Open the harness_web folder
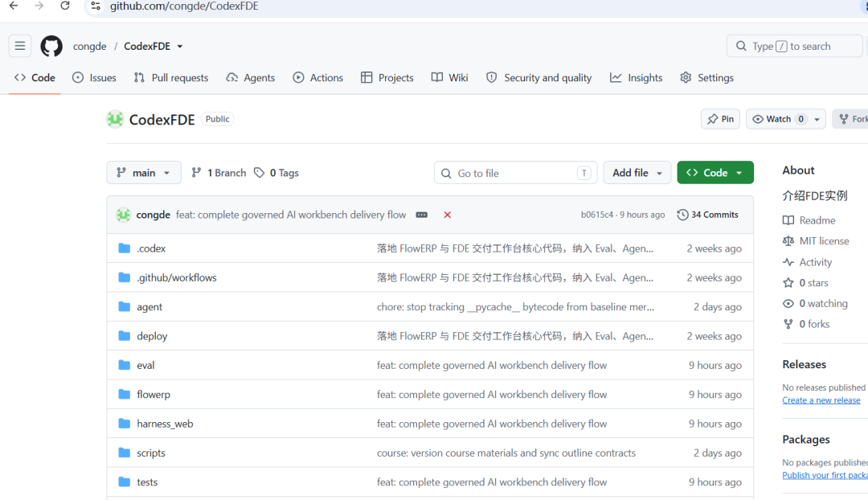The height and width of the screenshot is (500, 868). coord(165,424)
